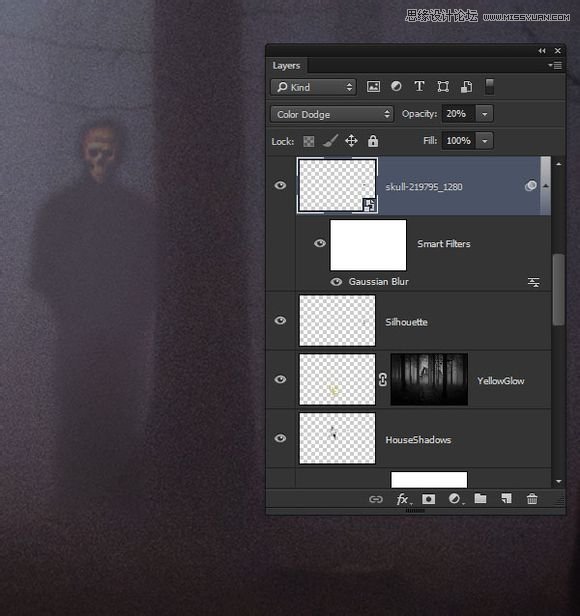Filter layers by pixel layer icon
This screenshot has height=616, width=580.
[x=373, y=87]
